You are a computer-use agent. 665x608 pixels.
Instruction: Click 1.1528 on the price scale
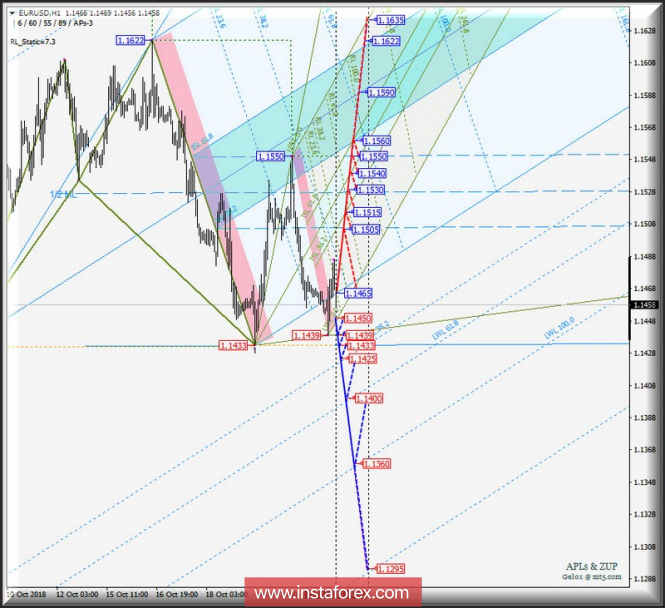coord(644,192)
